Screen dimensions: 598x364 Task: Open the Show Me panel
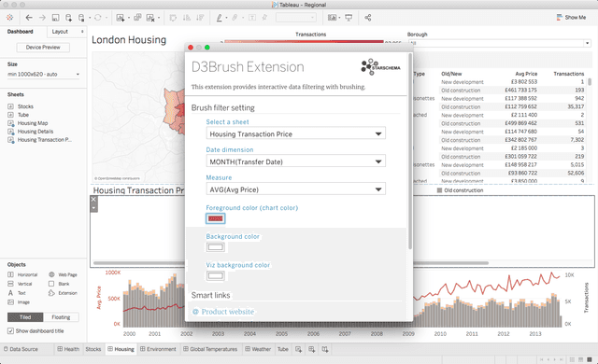tap(571, 18)
